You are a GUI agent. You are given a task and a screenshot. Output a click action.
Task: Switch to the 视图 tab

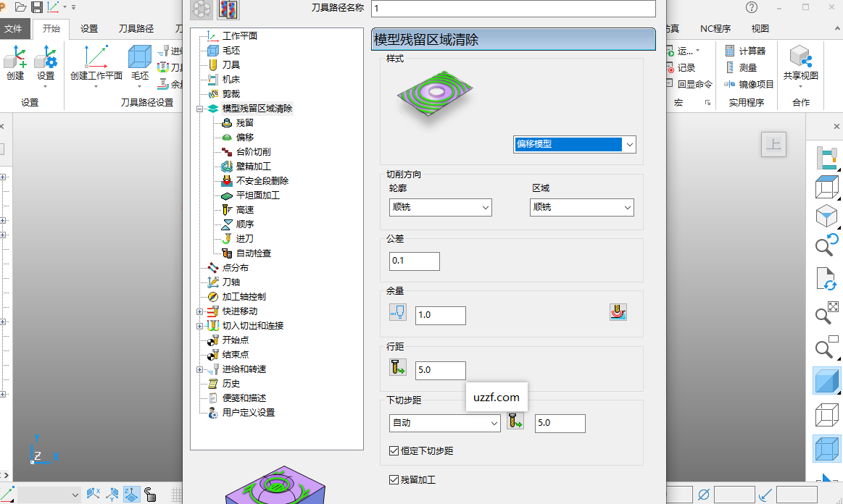click(760, 28)
